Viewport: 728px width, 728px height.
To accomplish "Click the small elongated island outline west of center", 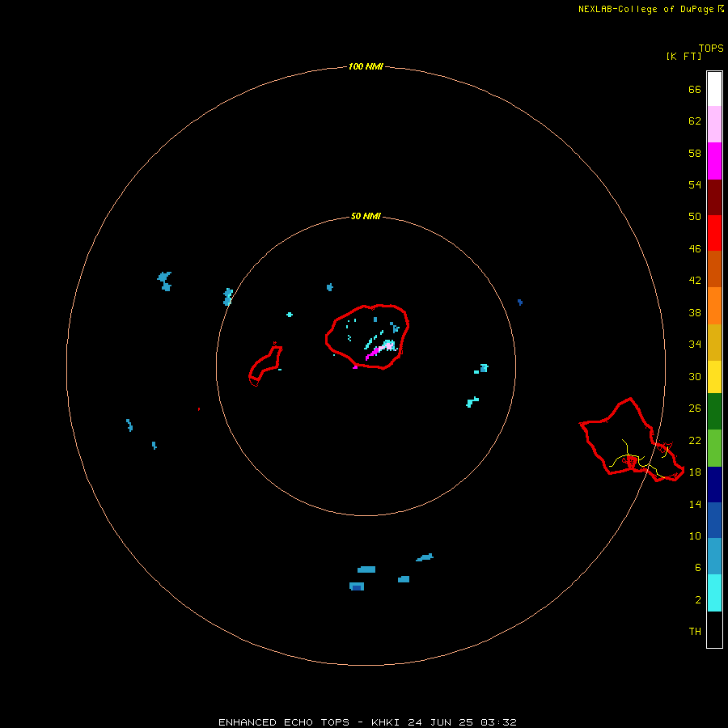I will pos(265,366).
